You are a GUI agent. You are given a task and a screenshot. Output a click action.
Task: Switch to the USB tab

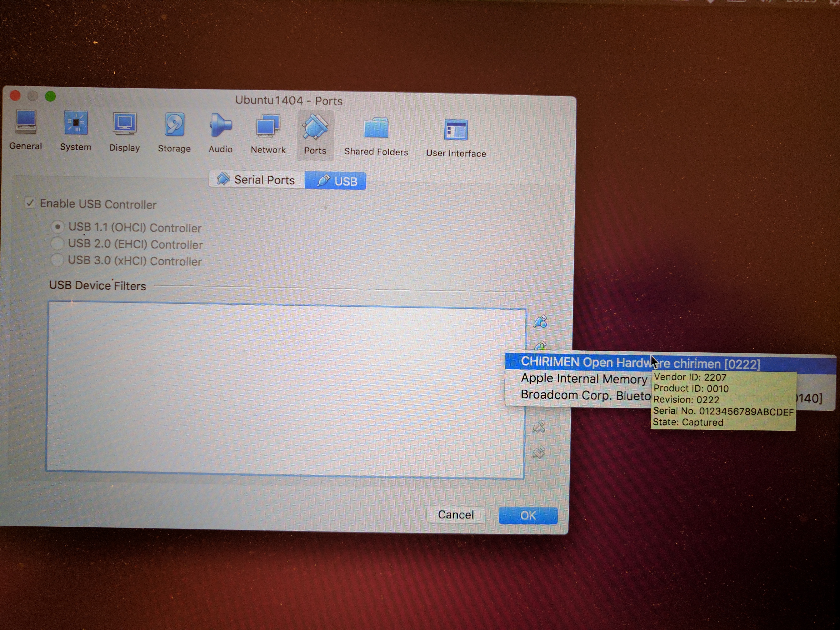click(x=336, y=181)
